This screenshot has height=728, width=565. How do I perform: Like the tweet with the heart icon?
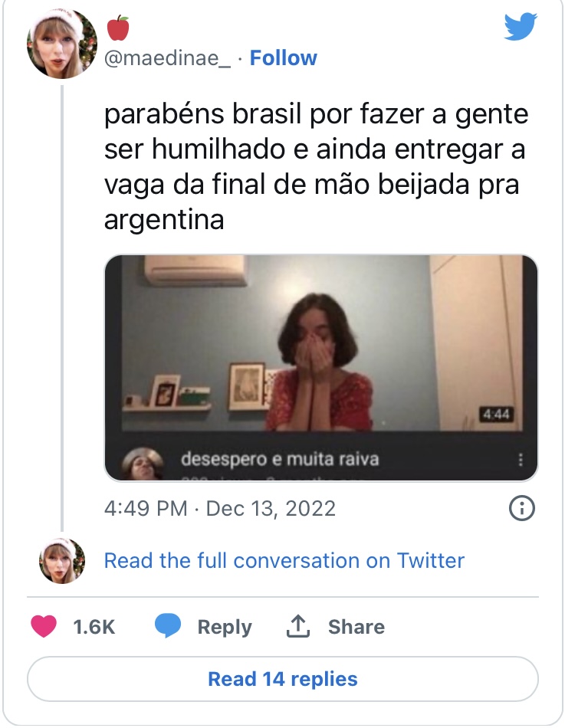44,626
